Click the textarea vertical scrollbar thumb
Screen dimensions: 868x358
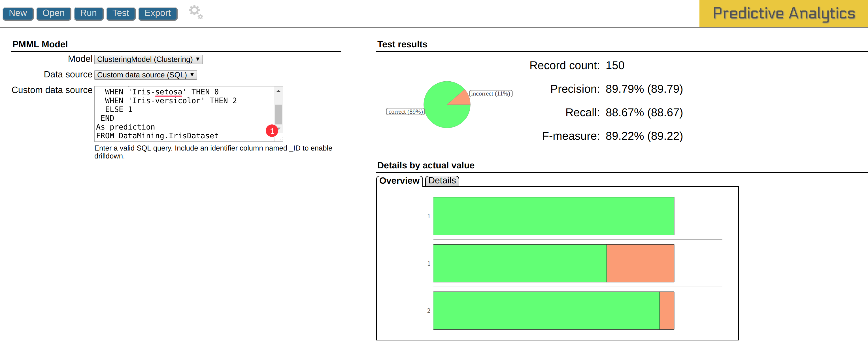tap(278, 115)
